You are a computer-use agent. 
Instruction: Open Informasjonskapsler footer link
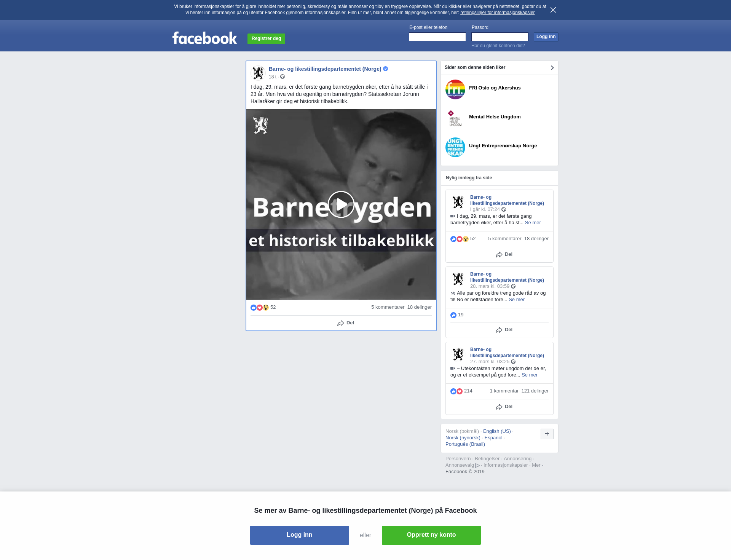coord(506,465)
